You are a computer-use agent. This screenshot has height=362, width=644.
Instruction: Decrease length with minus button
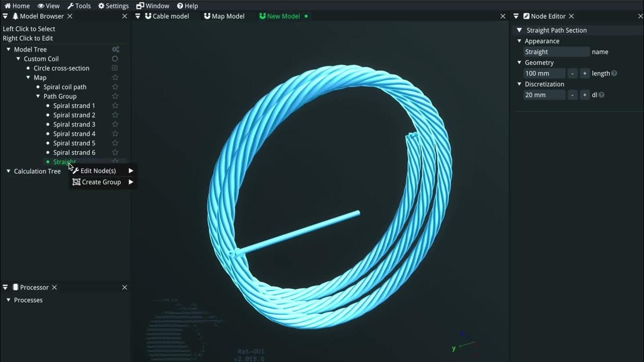(x=572, y=73)
